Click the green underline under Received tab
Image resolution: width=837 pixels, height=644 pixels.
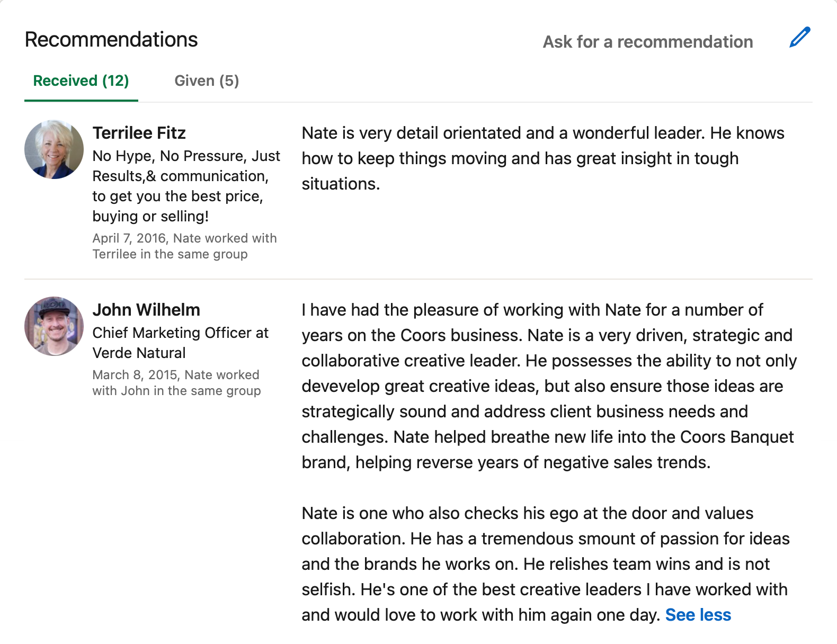pyautogui.click(x=81, y=100)
